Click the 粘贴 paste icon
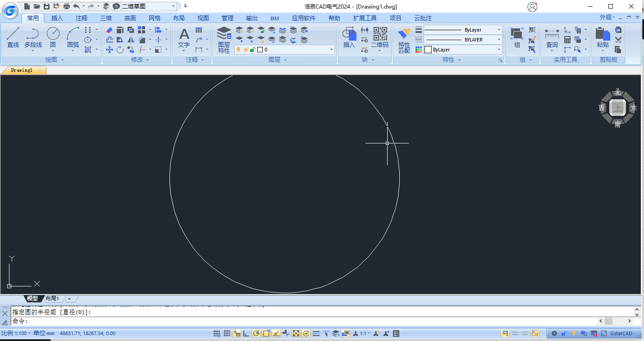644x341 pixels. [603, 38]
